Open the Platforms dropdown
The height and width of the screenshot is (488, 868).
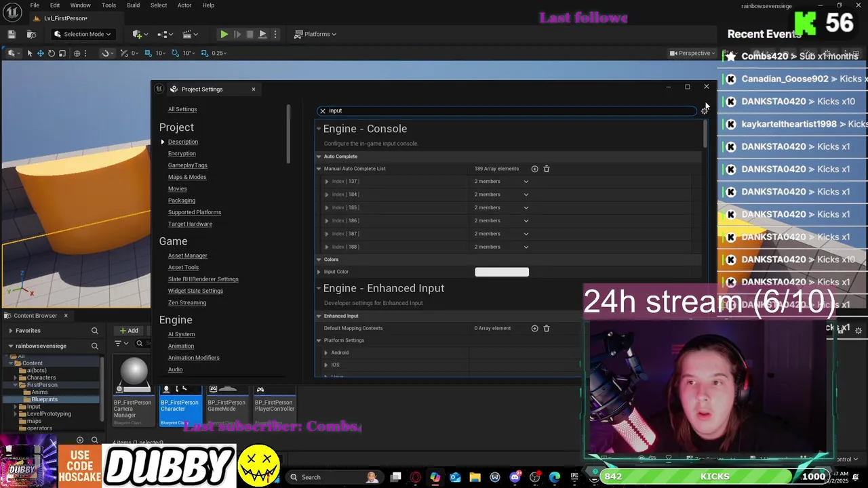[316, 34]
